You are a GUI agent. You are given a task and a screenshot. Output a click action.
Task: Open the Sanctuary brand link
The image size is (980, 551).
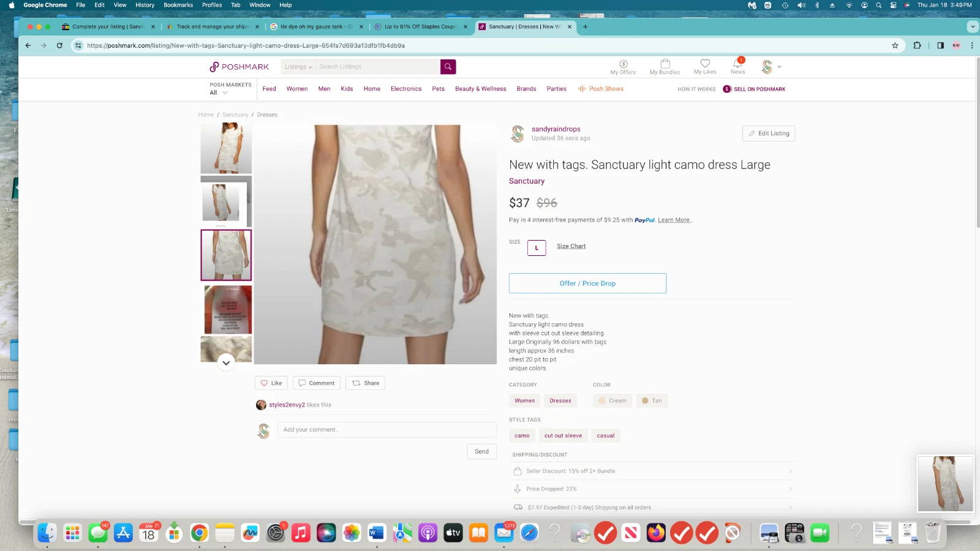pos(526,181)
